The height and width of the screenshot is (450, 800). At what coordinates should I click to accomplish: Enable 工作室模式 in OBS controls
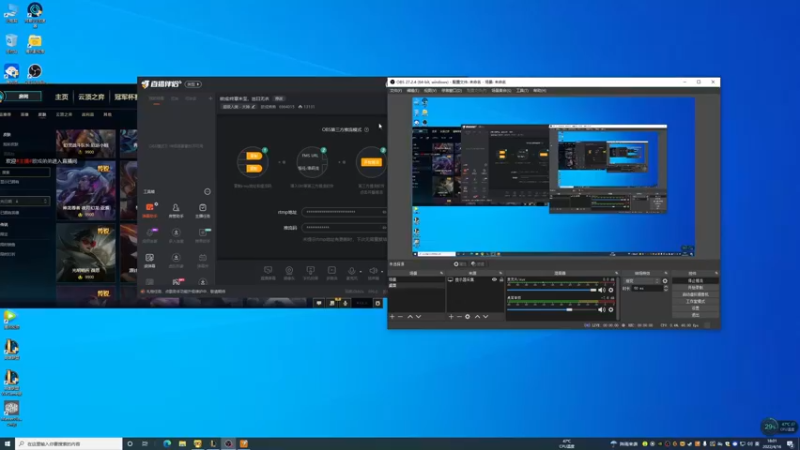point(695,302)
